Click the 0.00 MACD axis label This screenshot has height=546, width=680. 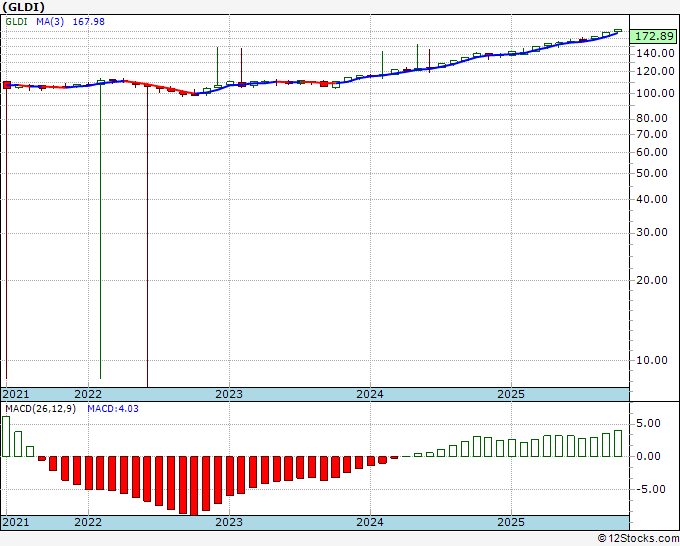tap(649, 456)
